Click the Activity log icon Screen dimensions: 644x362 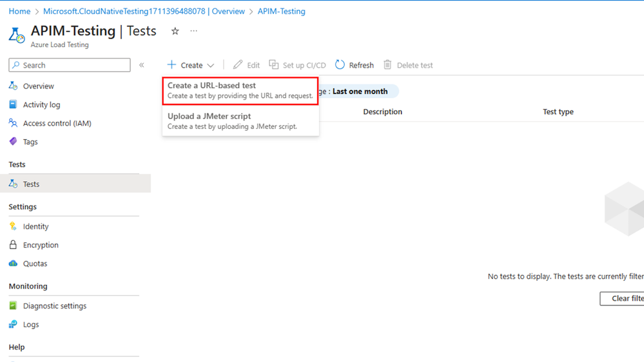tap(13, 104)
